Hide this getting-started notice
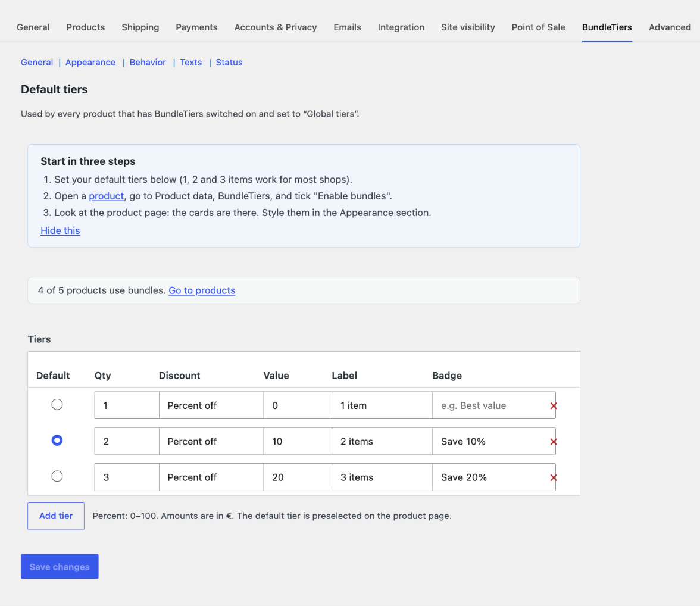700x606 pixels. pyautogui.click(x=60, y=230)
